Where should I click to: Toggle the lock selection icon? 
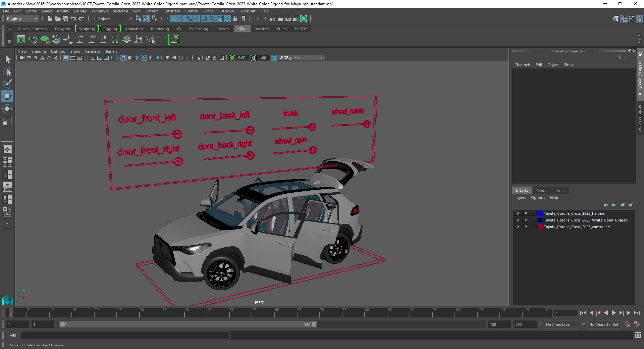click(x=235, y=19)
